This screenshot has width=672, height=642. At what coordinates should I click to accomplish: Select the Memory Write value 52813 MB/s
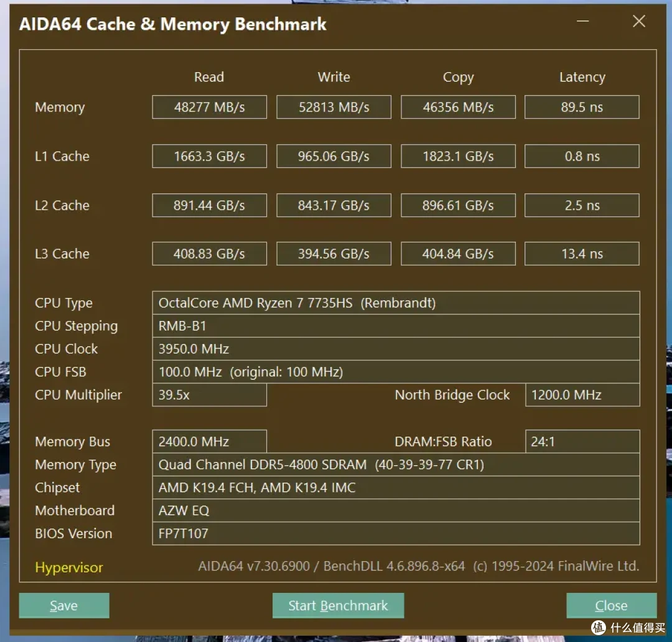[x=334, y=107]
